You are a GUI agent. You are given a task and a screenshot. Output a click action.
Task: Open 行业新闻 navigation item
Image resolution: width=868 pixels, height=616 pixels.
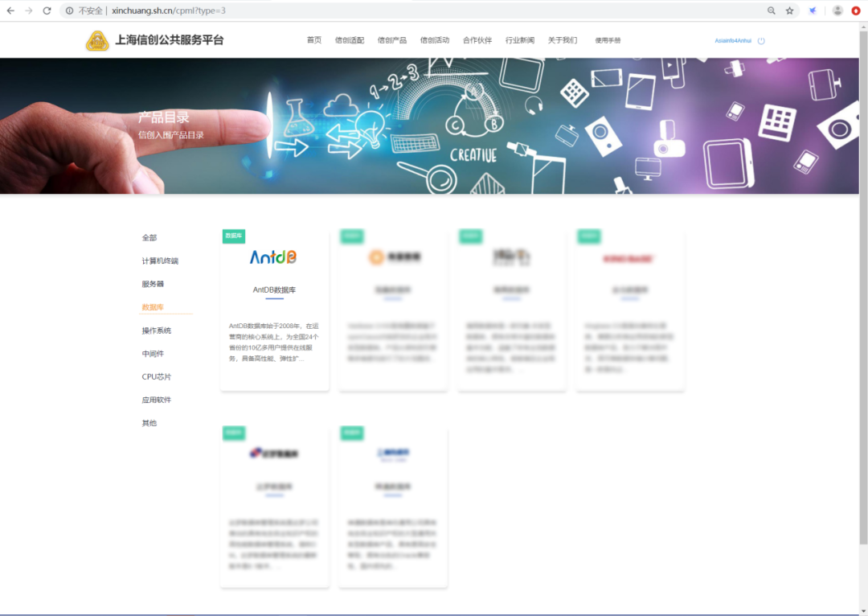[520, 40]
